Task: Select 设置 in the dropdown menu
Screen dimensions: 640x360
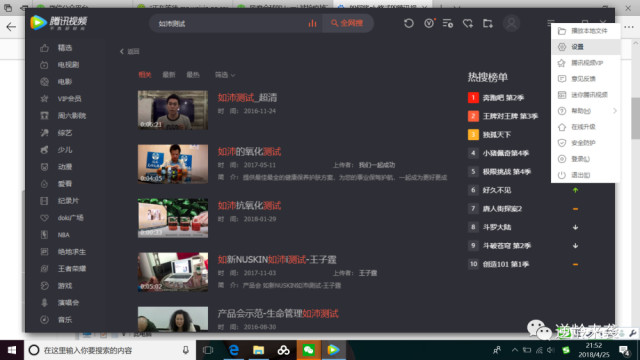Action: (586, 47)
